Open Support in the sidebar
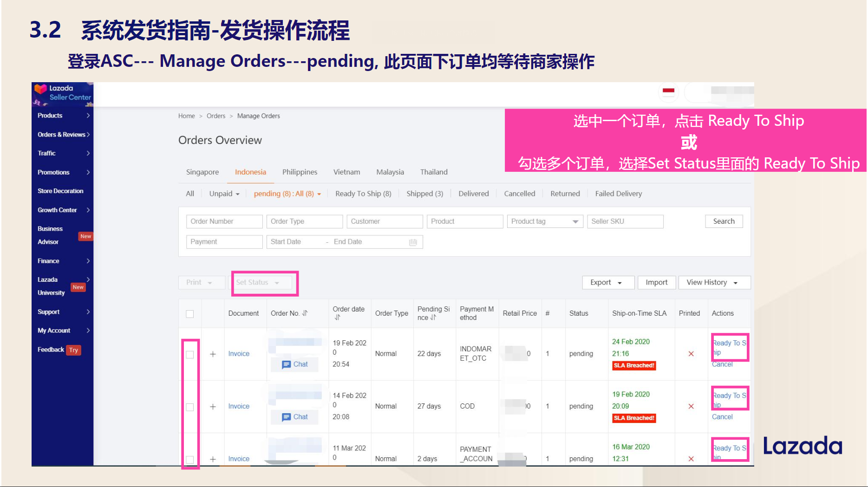 [x=48, y=312]
